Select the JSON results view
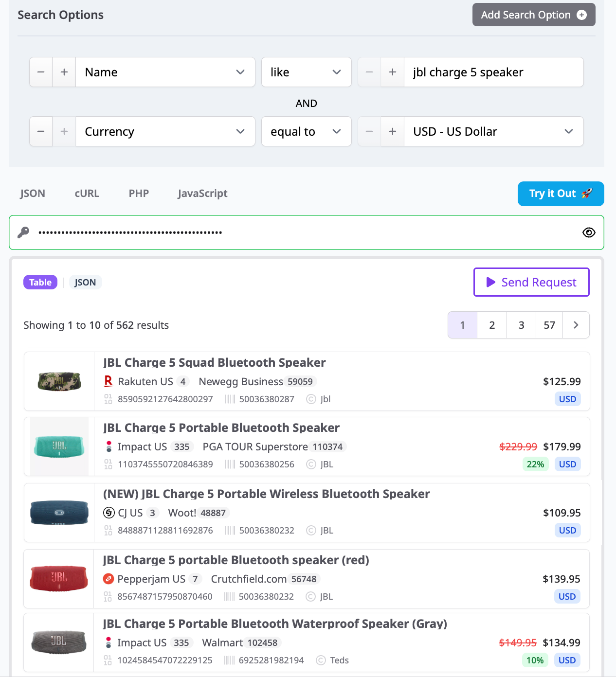The height and width of the screenshot is (677, 616). [x=85, y=282]
